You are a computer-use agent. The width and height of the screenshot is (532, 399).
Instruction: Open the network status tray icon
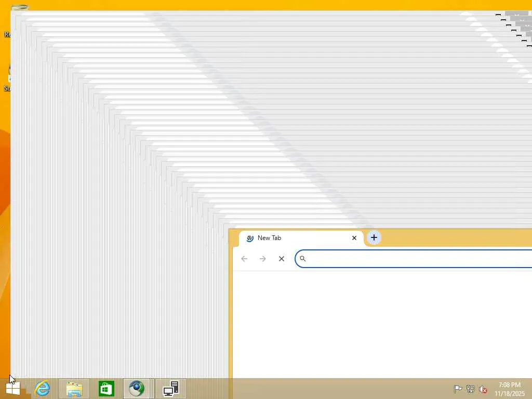470,389
